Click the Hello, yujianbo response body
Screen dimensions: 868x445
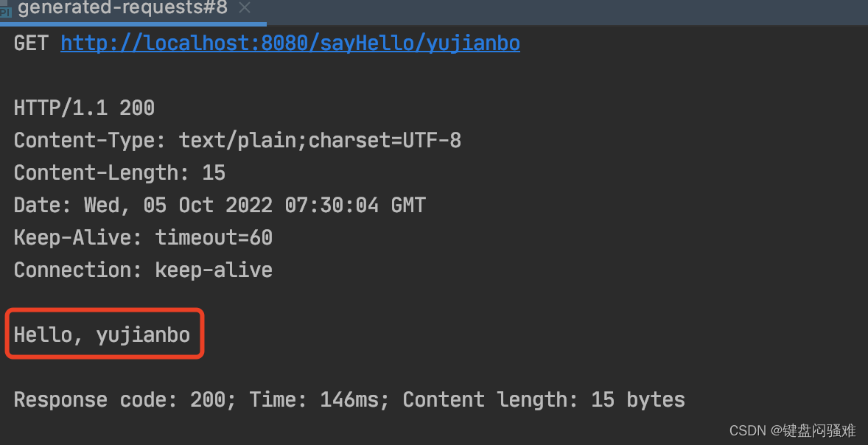[102, 335]
